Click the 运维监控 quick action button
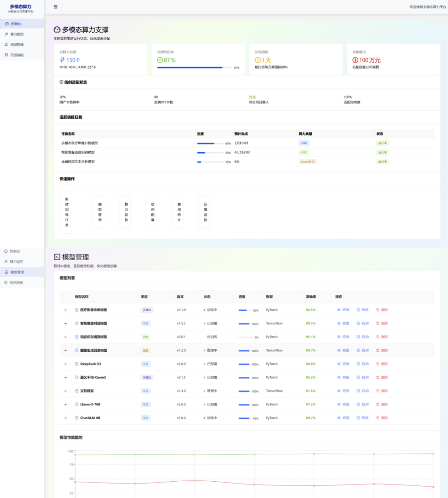Screen dimensions: 448x498 [x=204, y=212]
